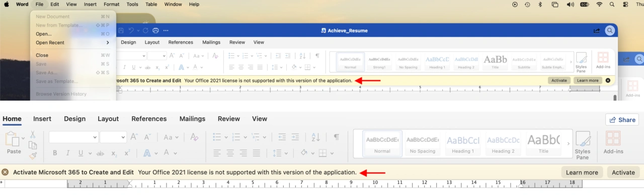Click Activate button in the lower banner

click(x=623, y=172)
